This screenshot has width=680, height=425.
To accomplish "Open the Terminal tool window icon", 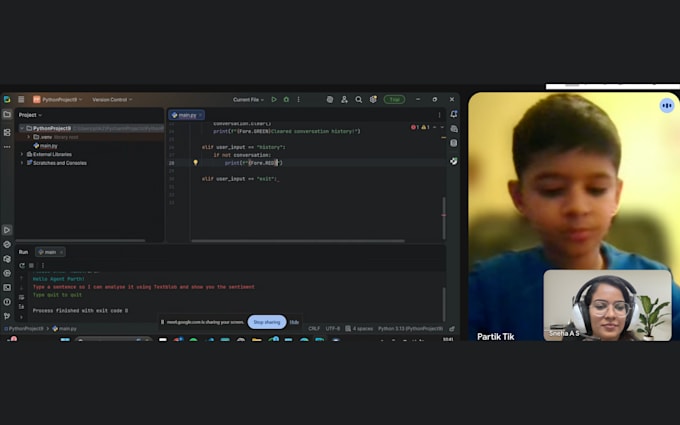I will coord(7,288).
